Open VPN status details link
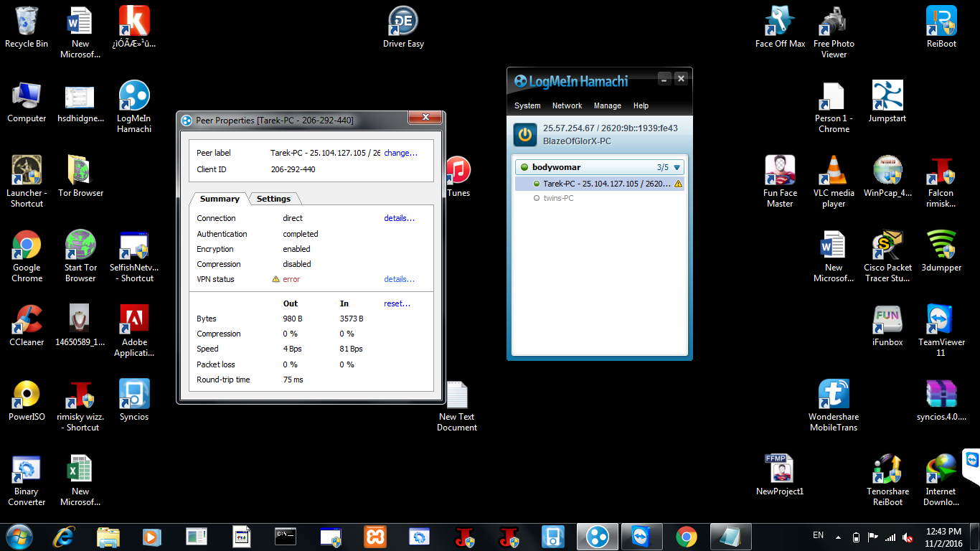The height and width of the screenshot is (551, 980). pos(399,279)
